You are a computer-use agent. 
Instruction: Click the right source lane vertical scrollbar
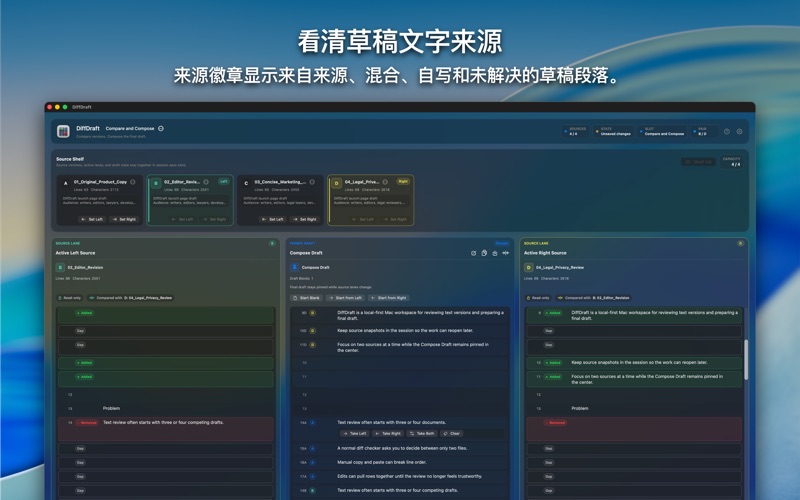tap(745, 360)
